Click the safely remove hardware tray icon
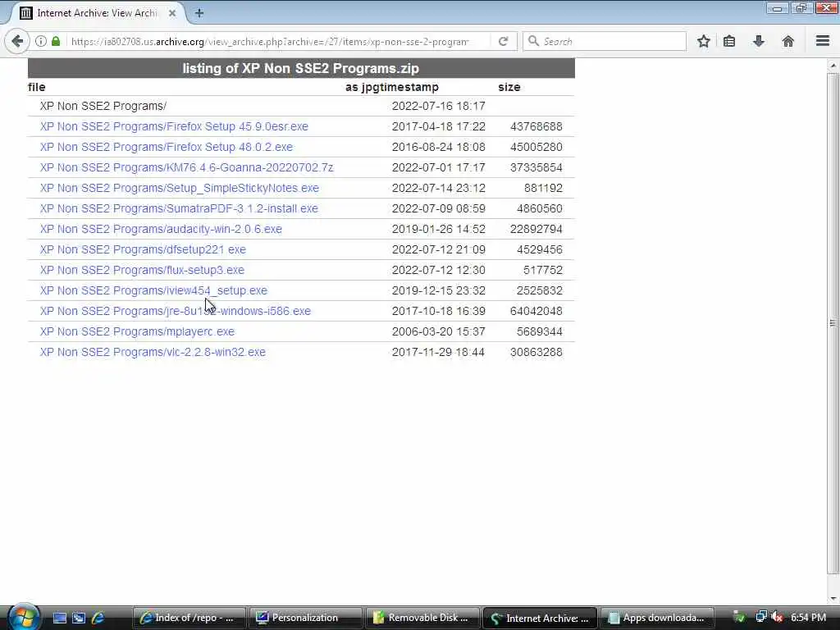Image resolution: width=840 pixels, height=630 pixels. point(739,617)
